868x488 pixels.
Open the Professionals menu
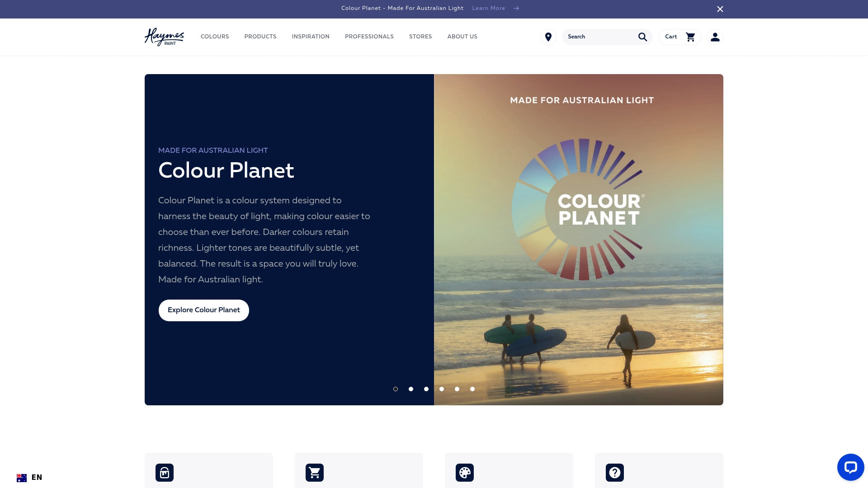[369, 37]
